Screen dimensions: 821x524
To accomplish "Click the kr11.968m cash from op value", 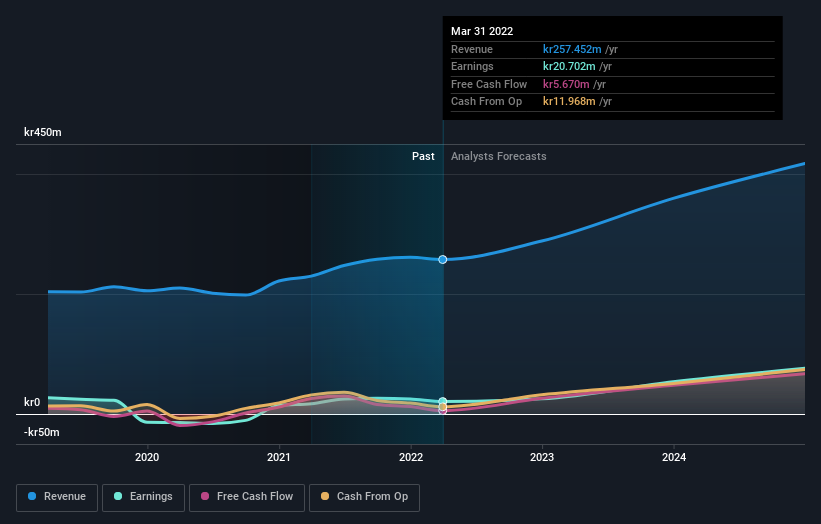I will (x=569, y=102).
